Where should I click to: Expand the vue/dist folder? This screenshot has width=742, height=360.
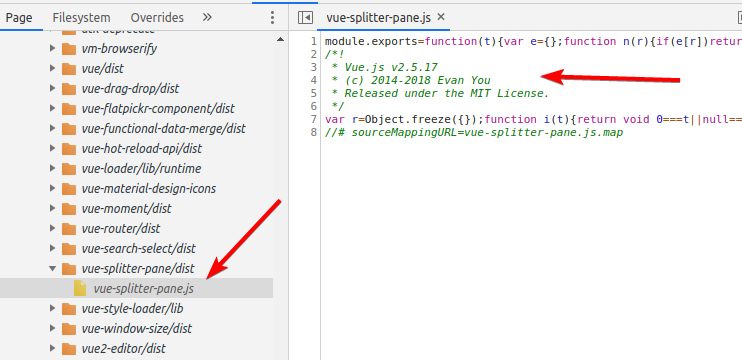point(53,69)
